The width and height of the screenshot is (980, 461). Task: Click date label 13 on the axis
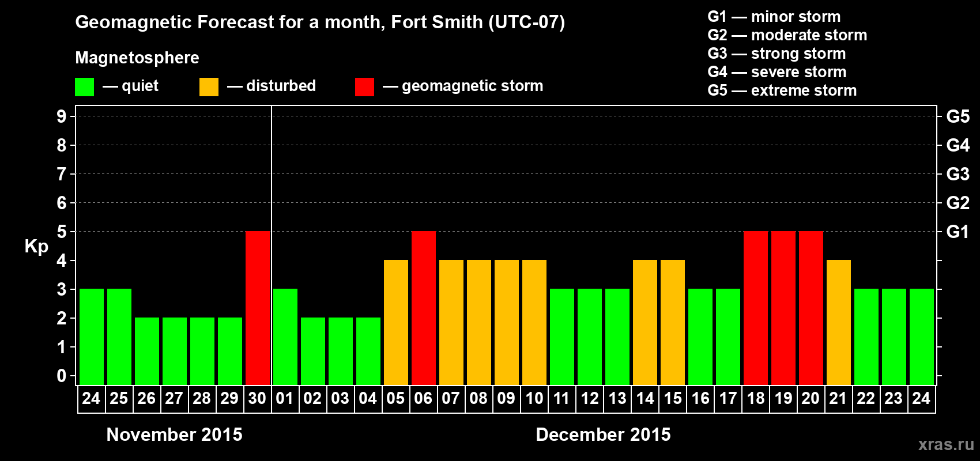(617, 399)
